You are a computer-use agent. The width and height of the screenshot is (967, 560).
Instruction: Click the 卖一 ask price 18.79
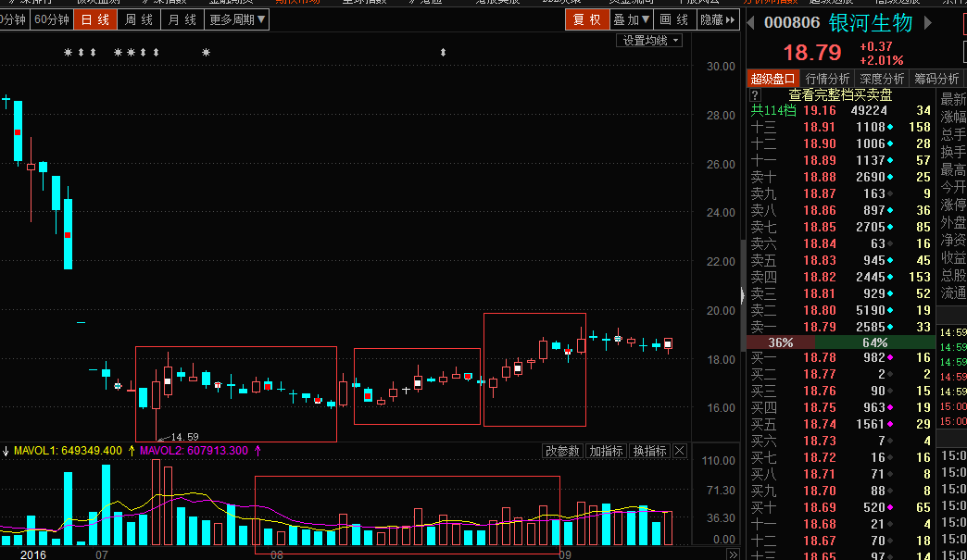820,327
